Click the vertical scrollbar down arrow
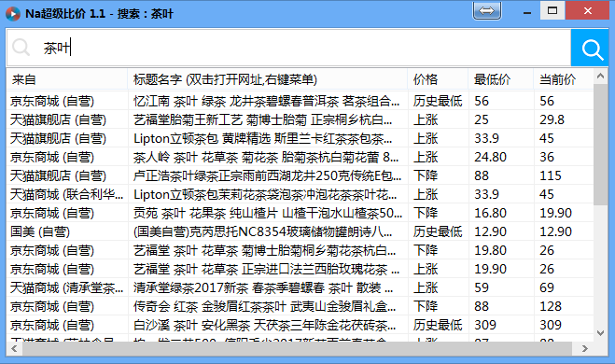The image size is (615, 364). coord(600,333)
